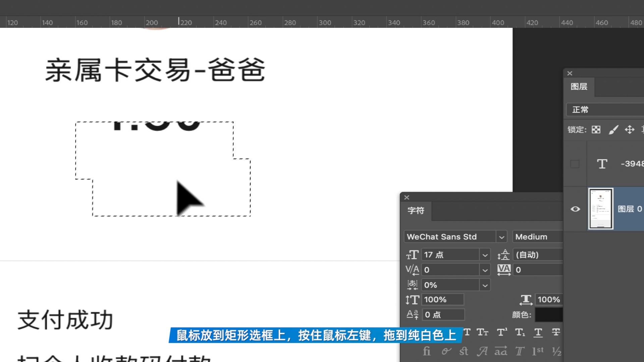
Task: Toggle small caps text style
Action: (483, 332)
